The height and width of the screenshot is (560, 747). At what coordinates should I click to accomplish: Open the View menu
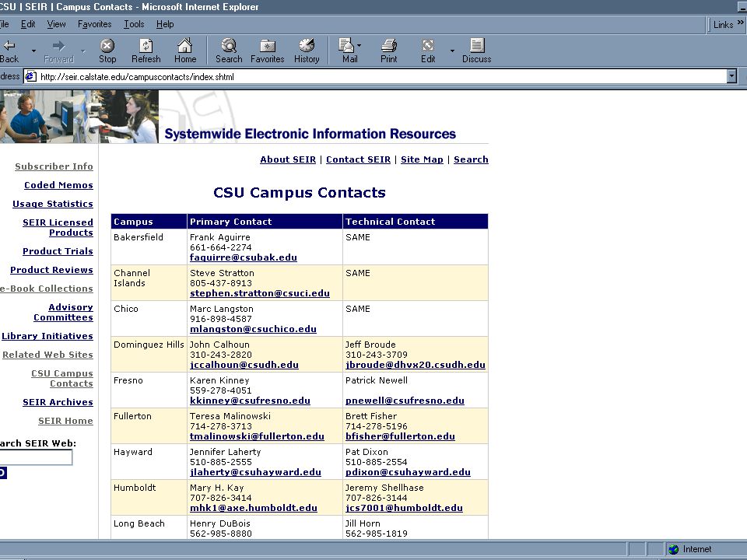56,24
